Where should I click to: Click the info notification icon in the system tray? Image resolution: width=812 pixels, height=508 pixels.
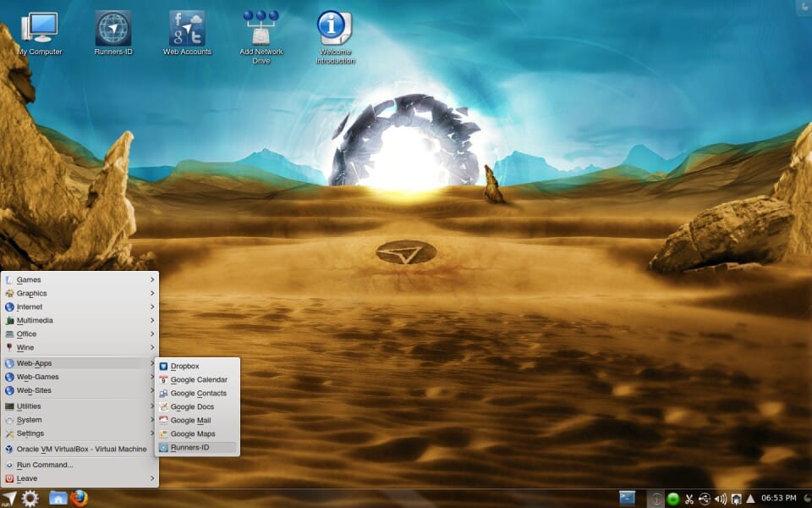656,500
